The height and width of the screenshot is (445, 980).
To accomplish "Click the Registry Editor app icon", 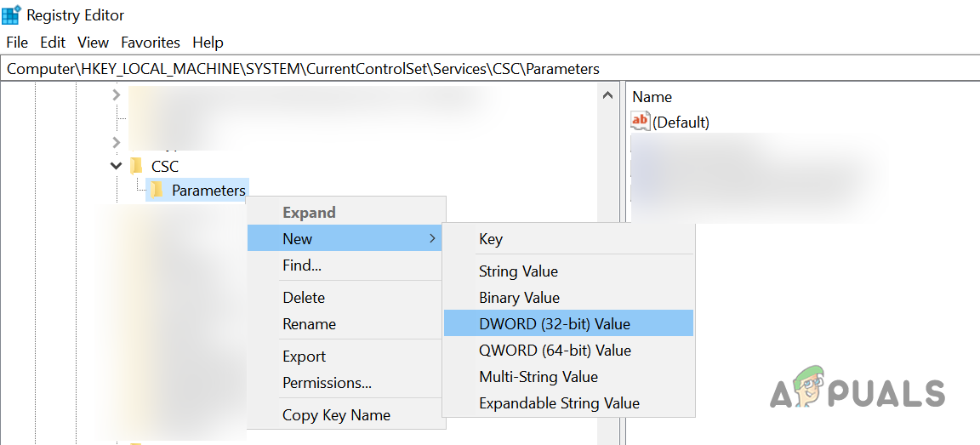I will (x=11, y=15).
